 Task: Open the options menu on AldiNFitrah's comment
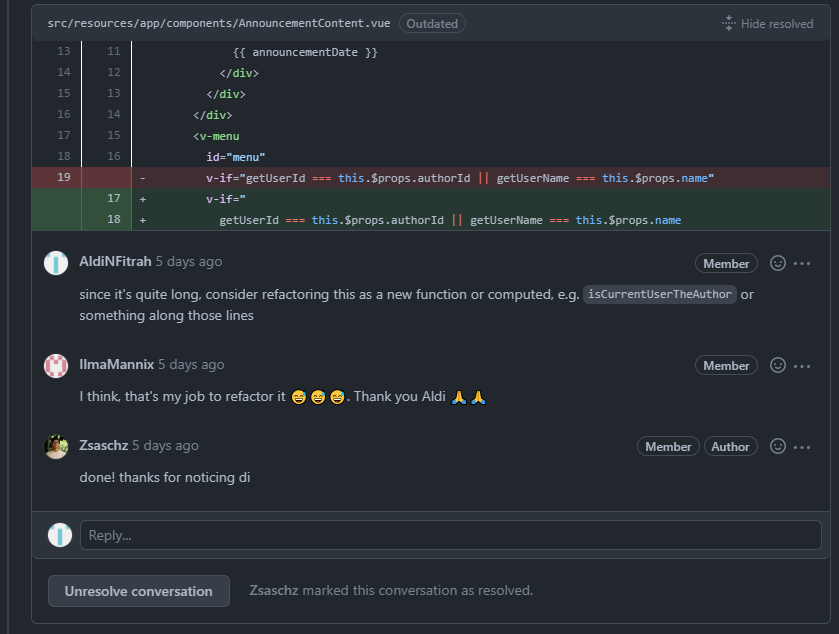pos(801,263)
